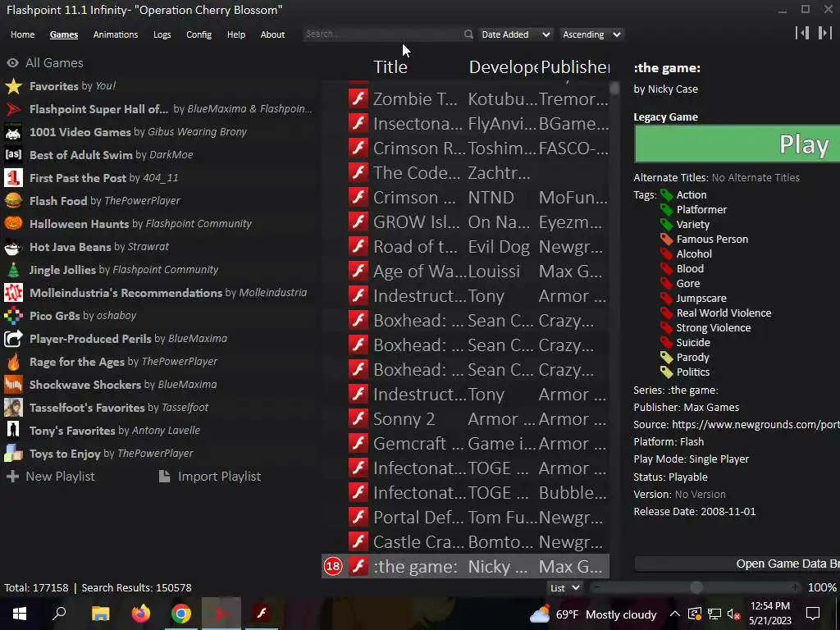The width and height of the screenshot is (840, 630).
Task: Click the Hot Java Beans coffee icon
Action: (13, 247)
